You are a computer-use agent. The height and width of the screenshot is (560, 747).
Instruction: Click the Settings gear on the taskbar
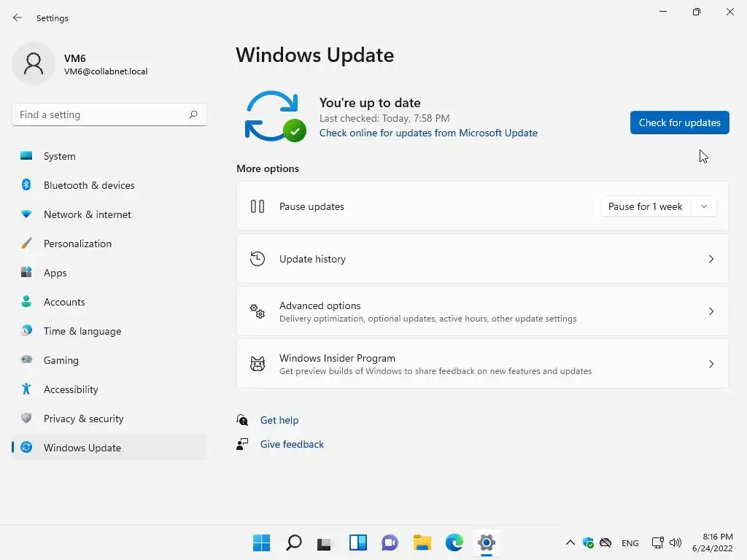pos(487,542)
